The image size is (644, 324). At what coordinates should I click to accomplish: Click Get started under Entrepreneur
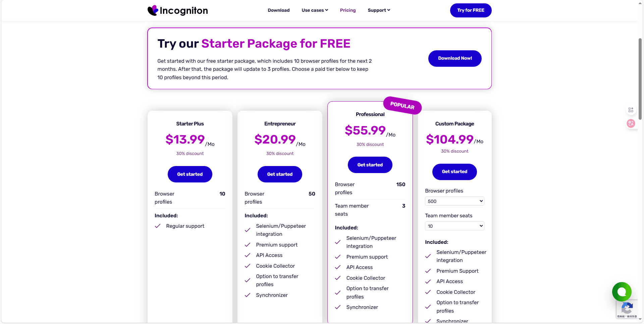tap(280, 174)
